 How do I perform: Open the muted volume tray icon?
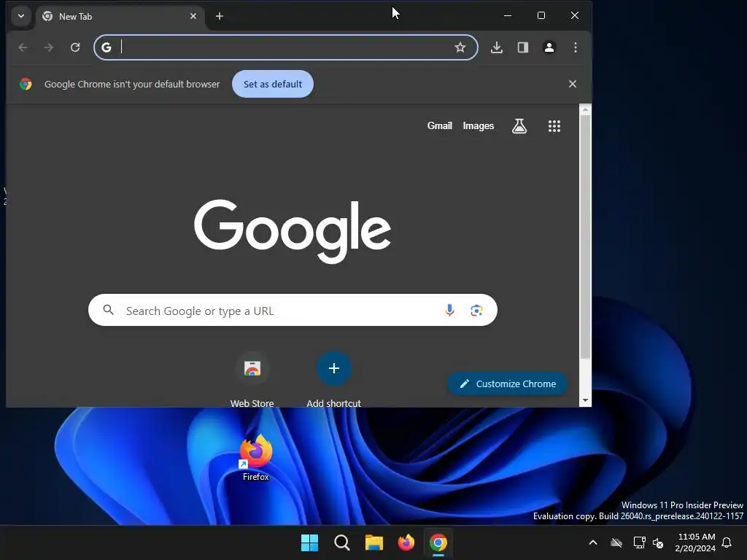[x=658, y=542]
